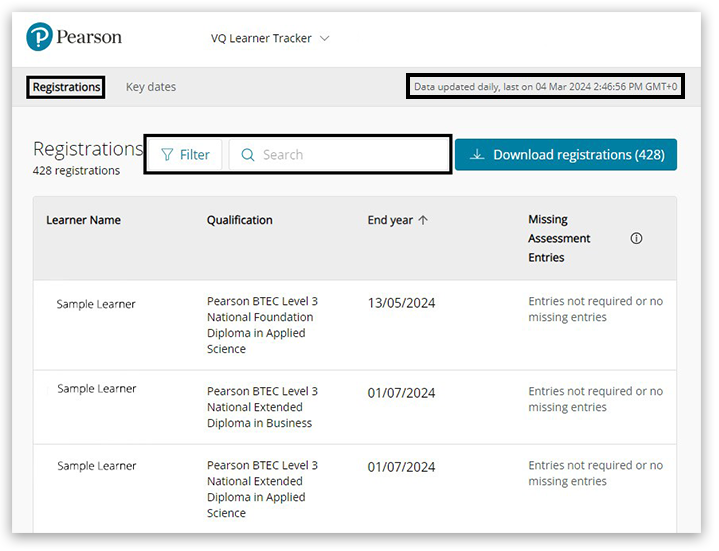
Task: Select the Learner Name column header
Action: click(83, 220)
